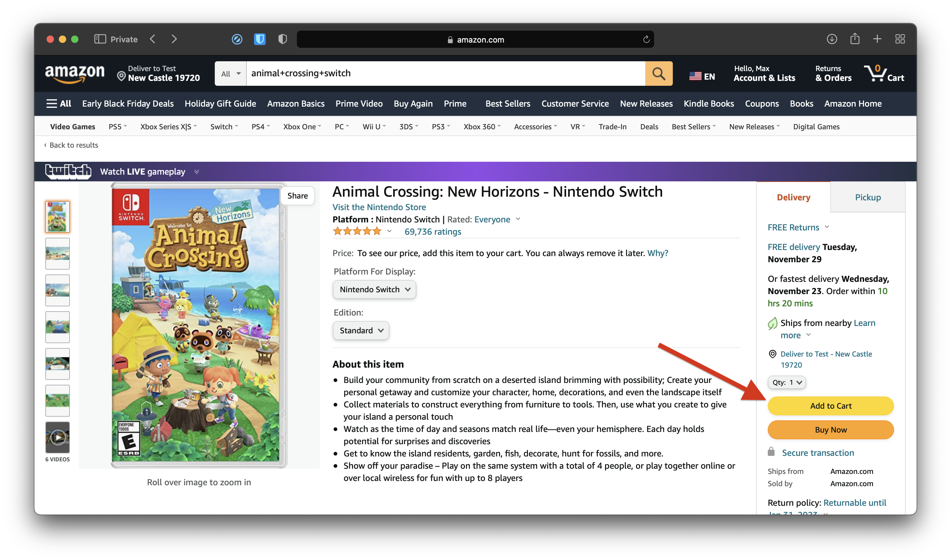Click the Safari sidebar toggle icon
This screenshot has height=560, width=951.
tap(100, 39)
